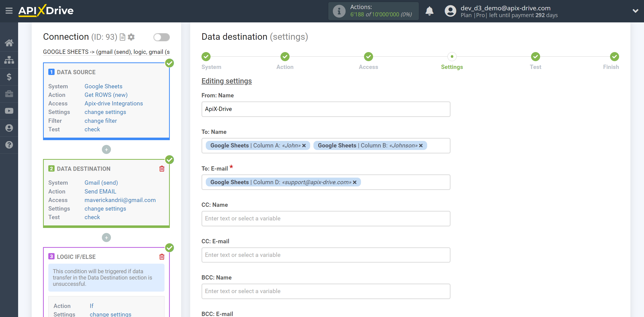Image resolution: width=644 pixels, height=317 pixels.
Task: Go to System step
Action: [x=206, y=57]
